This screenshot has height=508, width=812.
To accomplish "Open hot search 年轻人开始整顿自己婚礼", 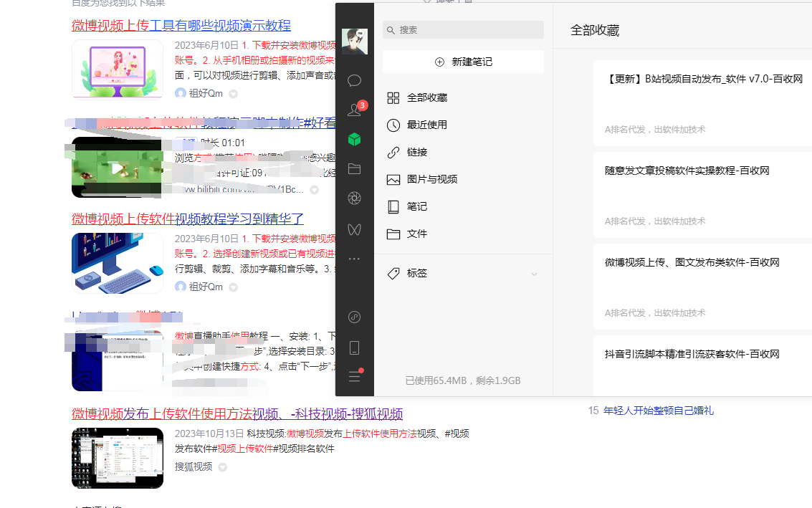I will tap(658, 411).
